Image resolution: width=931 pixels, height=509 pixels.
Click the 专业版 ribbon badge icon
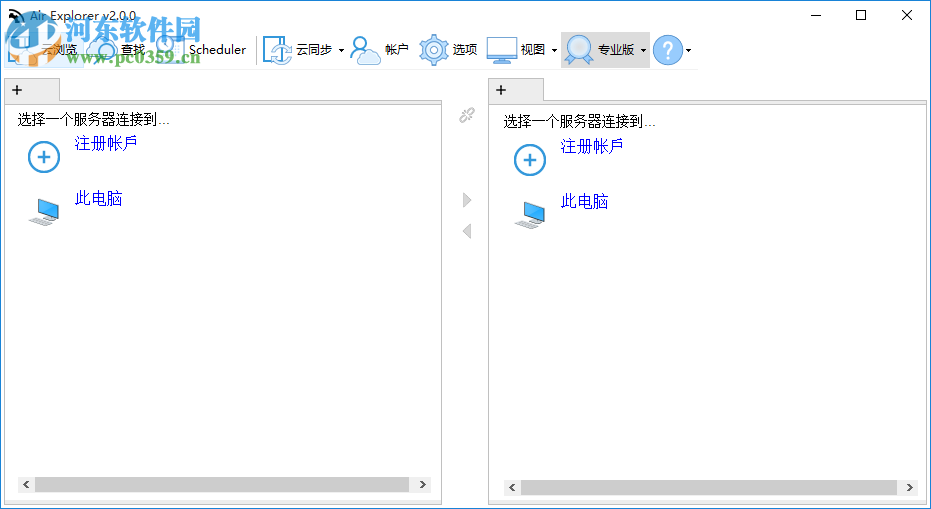pos(579,50)
